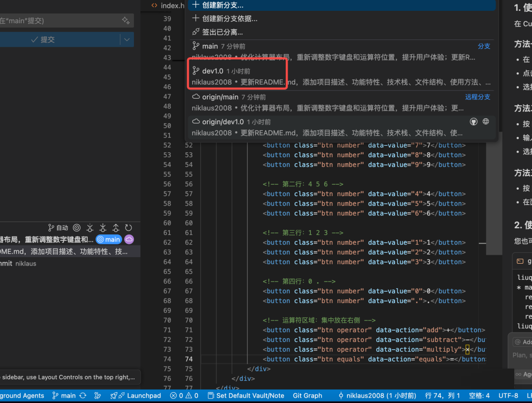Image resolution: width=532 pixels, height=403 pixels.
Task: Pull commits using graph toolbar icon
Action: click(x=103, y=228)
